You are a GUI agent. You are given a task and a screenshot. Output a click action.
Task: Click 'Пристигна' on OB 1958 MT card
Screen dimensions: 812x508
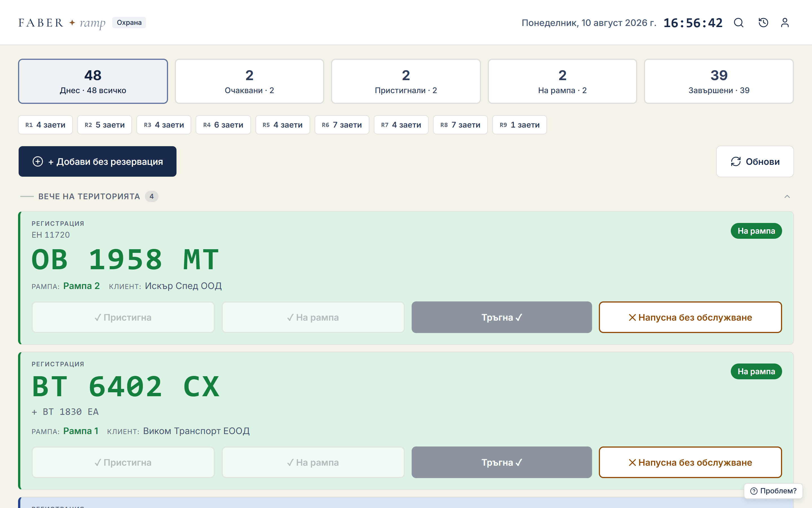click(123, 317)
